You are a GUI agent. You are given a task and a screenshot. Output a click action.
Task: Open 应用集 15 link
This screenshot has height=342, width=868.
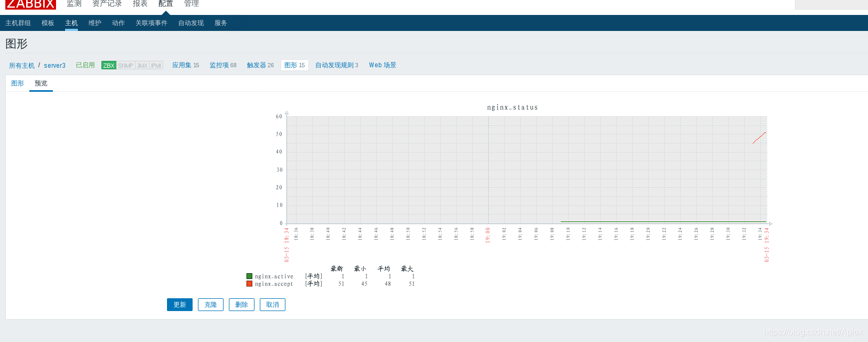pyautogui.click(x=186, y=65)
